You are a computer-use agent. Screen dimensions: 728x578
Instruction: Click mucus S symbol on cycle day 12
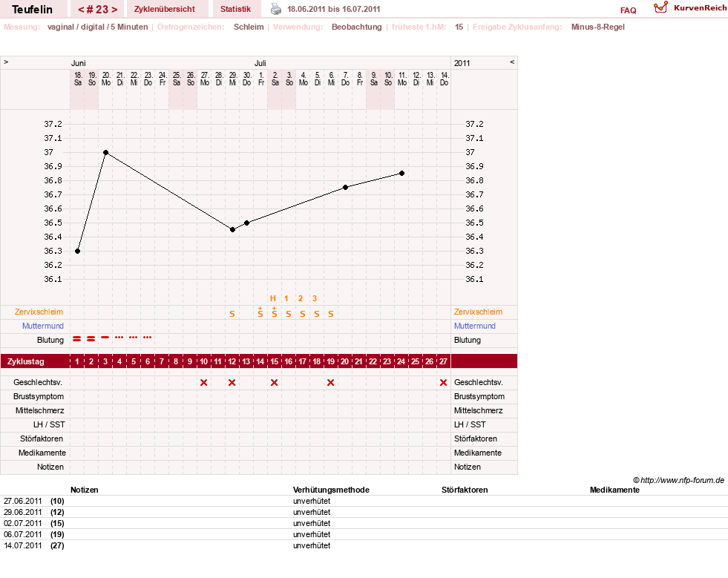point(232,314)
